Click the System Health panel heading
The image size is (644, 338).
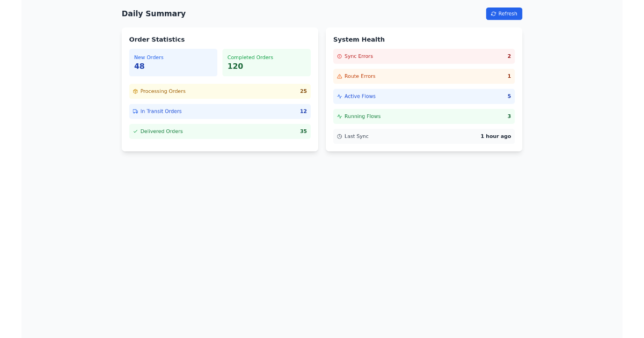pos(358,39)
